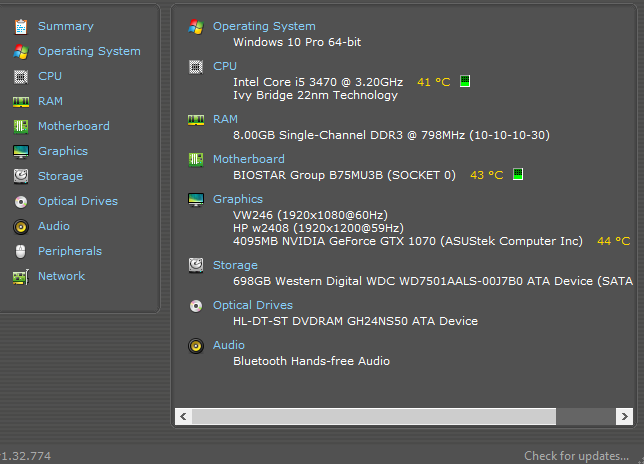The height and width of the screenshot is (464, 644).
Task: Click the CPU chip icon in sidebar
Action: point(21,77)
